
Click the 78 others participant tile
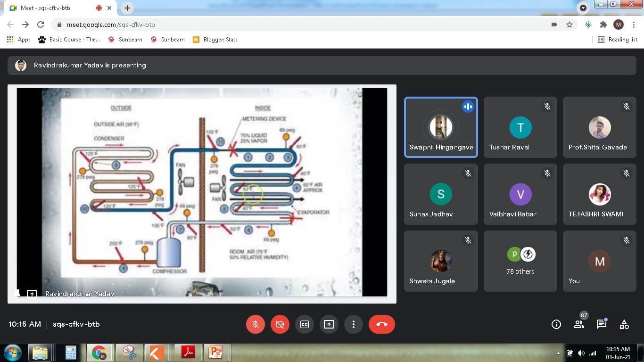click(x=520, y=261)
